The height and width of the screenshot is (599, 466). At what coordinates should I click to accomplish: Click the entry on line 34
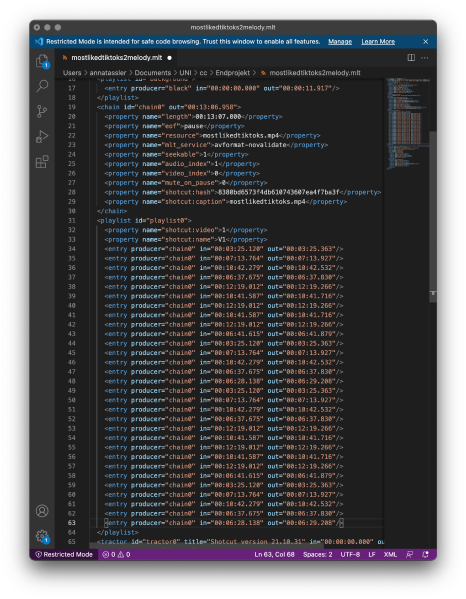[224, 249]
